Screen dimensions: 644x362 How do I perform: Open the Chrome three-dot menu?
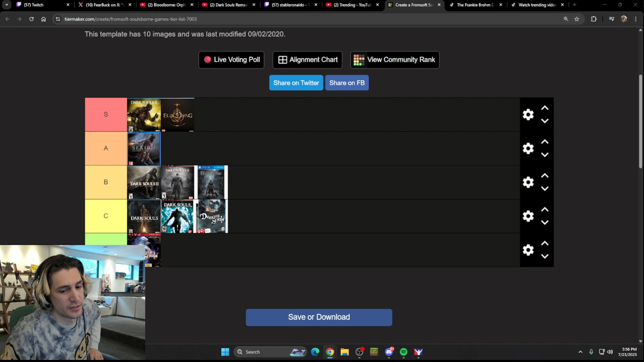(636, 19)
